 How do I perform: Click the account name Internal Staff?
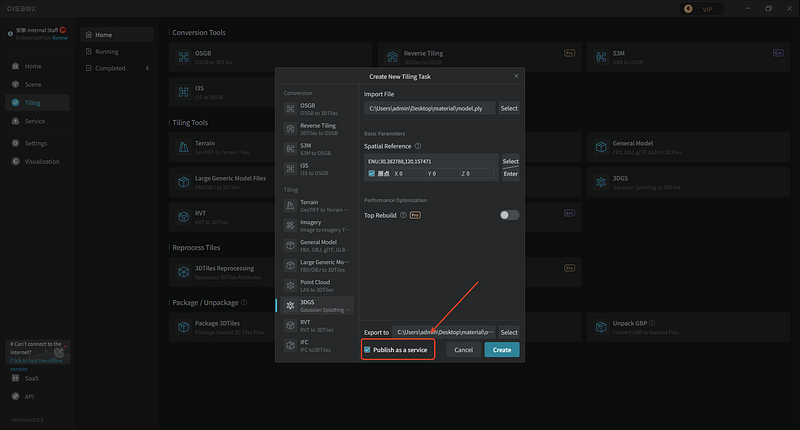(x=37, y=31)
